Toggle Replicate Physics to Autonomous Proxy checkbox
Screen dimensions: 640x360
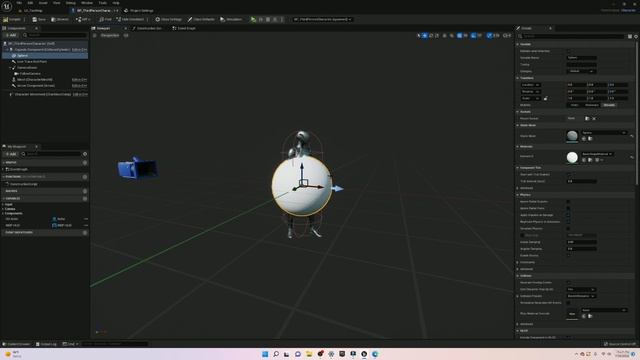(568, 222)
